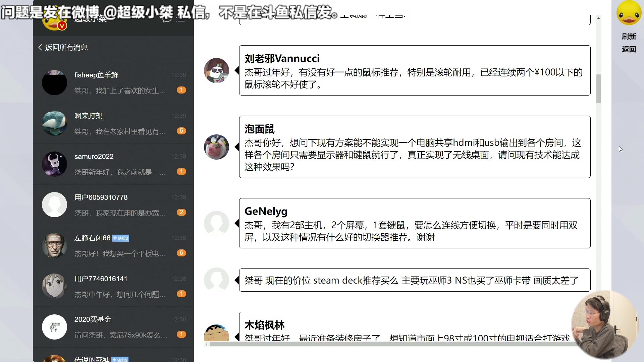Screen dimensions: 644x362
Task: Click unread badge 2 for 用户6059310778
Action: click(181, 212)
